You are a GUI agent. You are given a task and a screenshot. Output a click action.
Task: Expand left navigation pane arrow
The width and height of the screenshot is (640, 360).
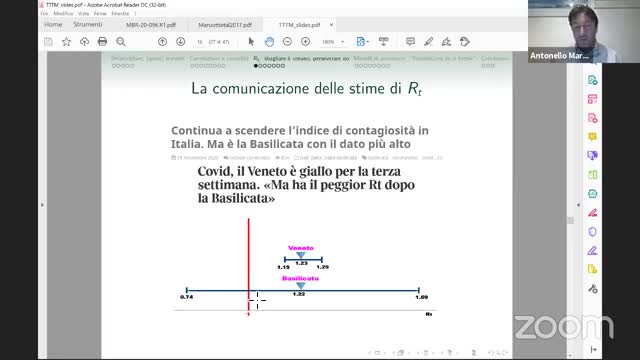42,205
